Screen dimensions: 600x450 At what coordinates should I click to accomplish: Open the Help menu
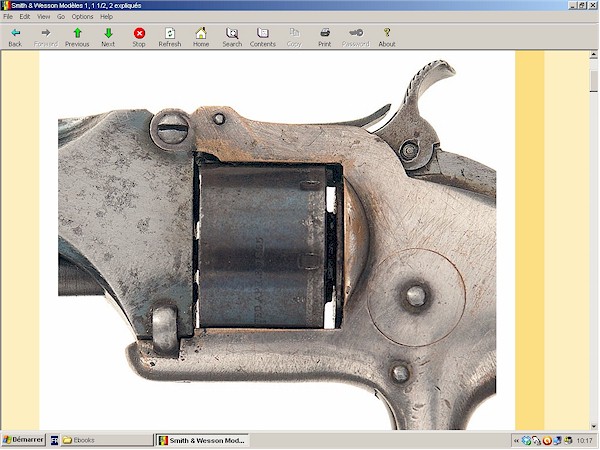click(106, 17)
